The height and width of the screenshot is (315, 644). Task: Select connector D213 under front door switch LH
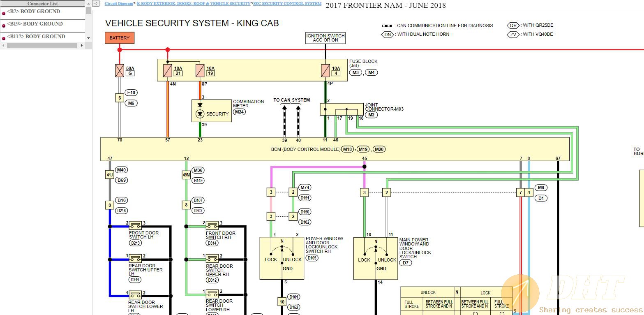135,243
